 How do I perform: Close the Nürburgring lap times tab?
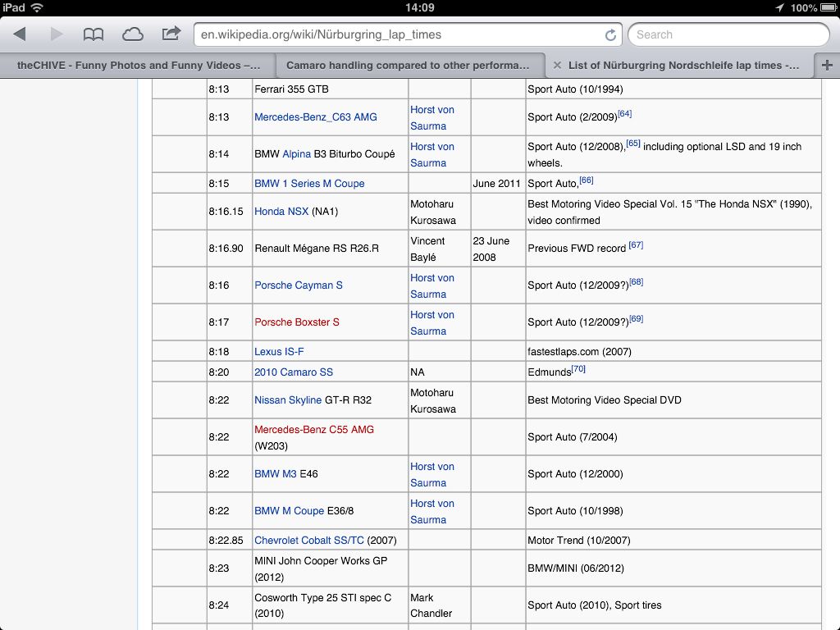[558, 66]
